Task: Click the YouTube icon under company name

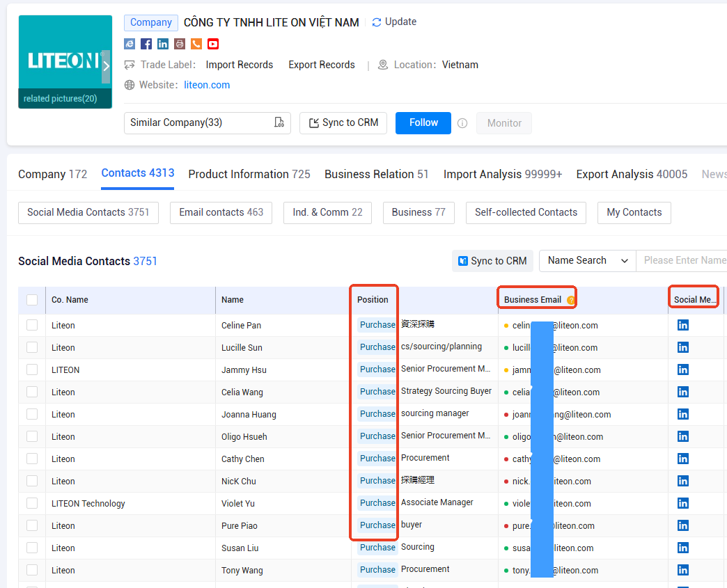Action: [x=213, y=44]
